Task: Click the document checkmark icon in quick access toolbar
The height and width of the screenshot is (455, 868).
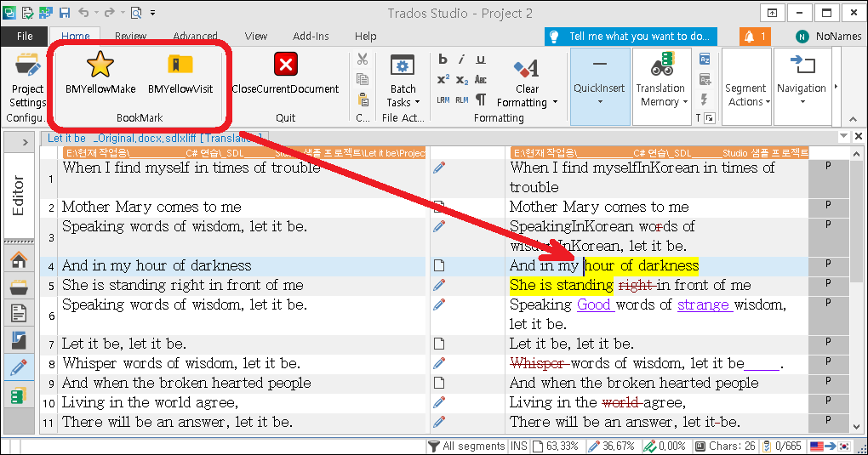Action: coord(27,12)
